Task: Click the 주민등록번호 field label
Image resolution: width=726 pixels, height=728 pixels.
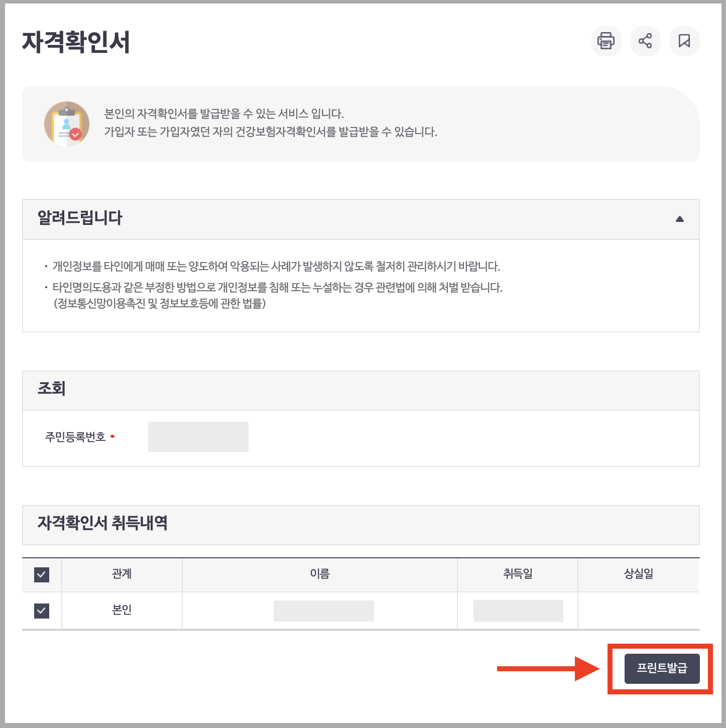Action: [75, 437]
